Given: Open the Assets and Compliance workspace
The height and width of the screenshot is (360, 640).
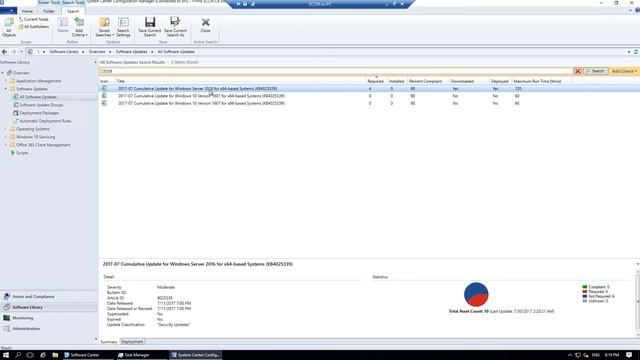Looking at the screenshot, I should pyautogui.click(x=49, y=296).
